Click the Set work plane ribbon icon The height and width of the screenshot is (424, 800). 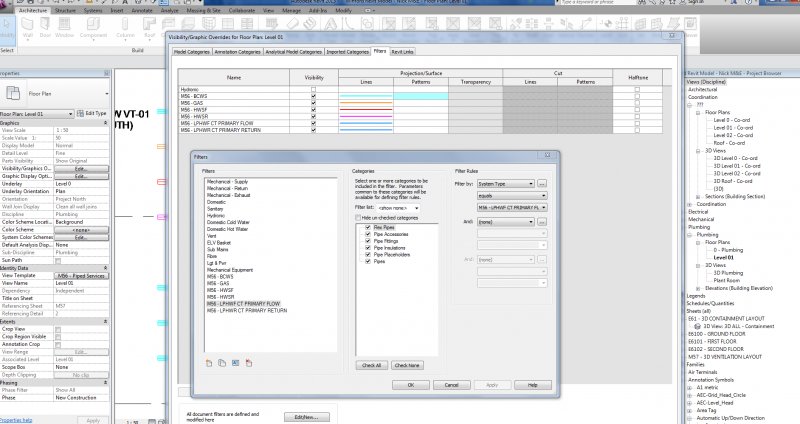(x=640, y=23)
